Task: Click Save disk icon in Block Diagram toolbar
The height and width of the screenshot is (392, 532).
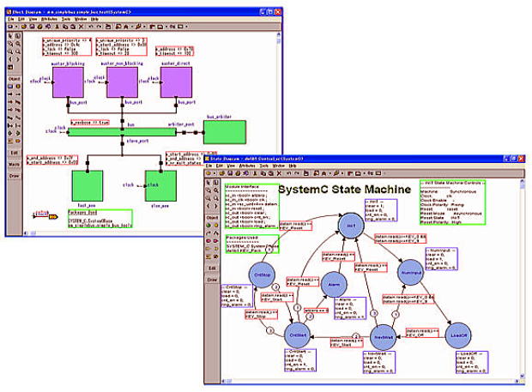Action: pos(33,27)
